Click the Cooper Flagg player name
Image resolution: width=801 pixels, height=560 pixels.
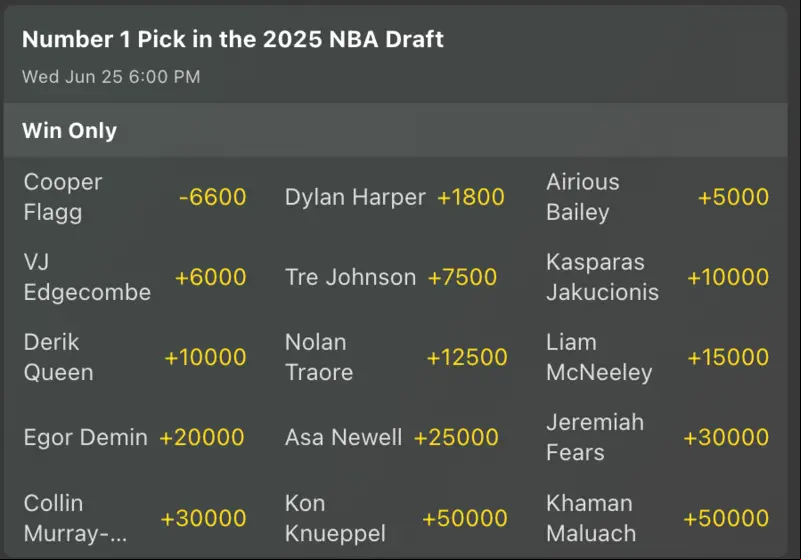point(63,197)
